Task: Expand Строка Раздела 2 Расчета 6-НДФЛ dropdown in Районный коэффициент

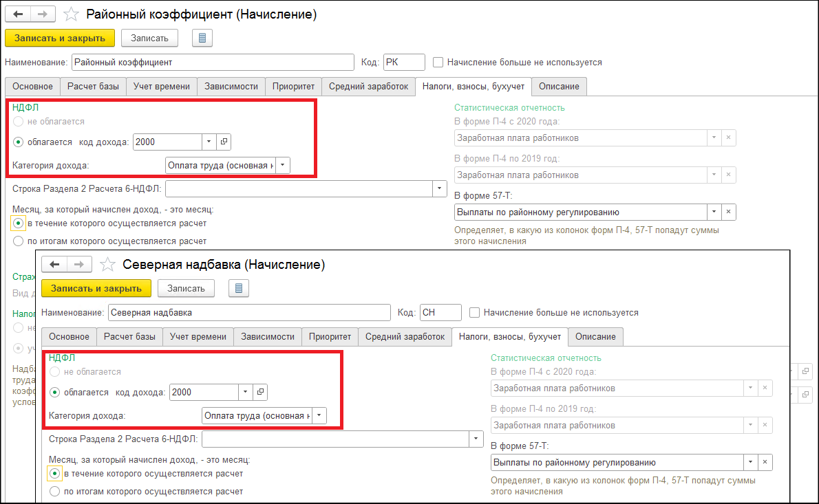Action: [x=439, y=188]
